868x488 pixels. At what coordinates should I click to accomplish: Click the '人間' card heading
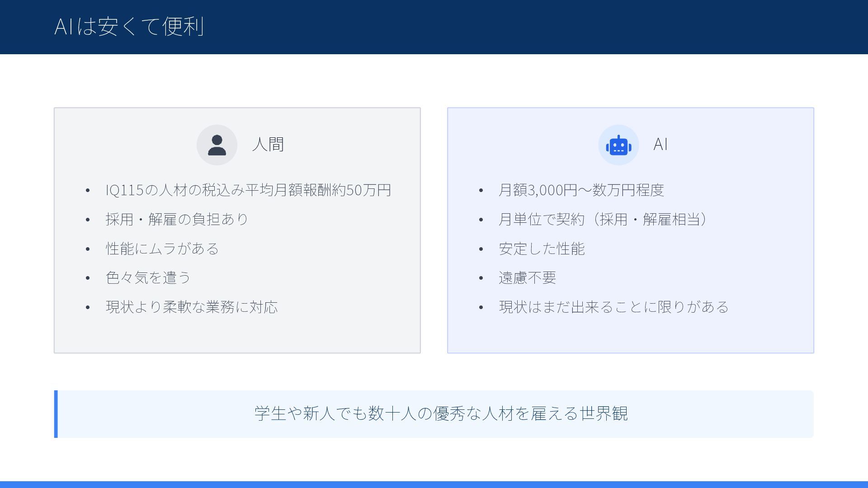(268, 145)
